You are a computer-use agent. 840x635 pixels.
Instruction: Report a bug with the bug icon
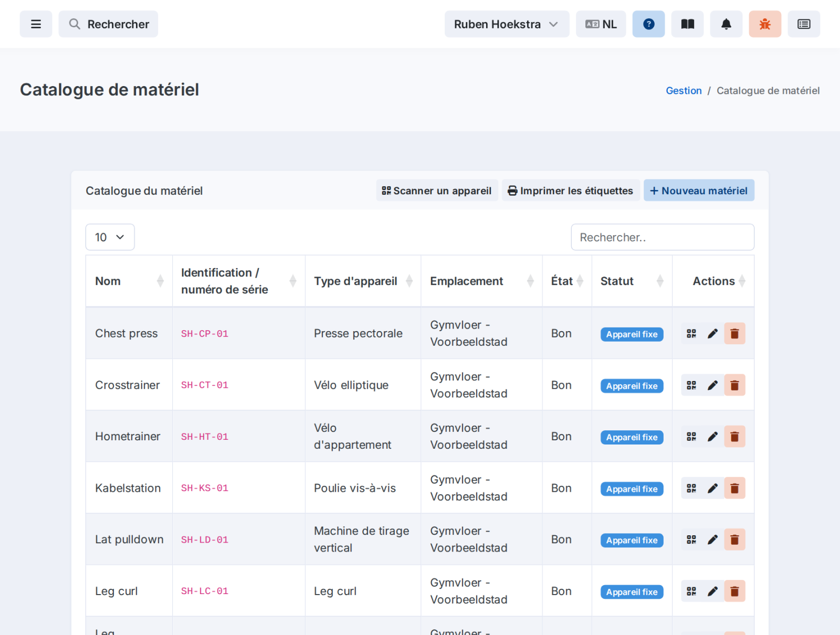[765, 24]
